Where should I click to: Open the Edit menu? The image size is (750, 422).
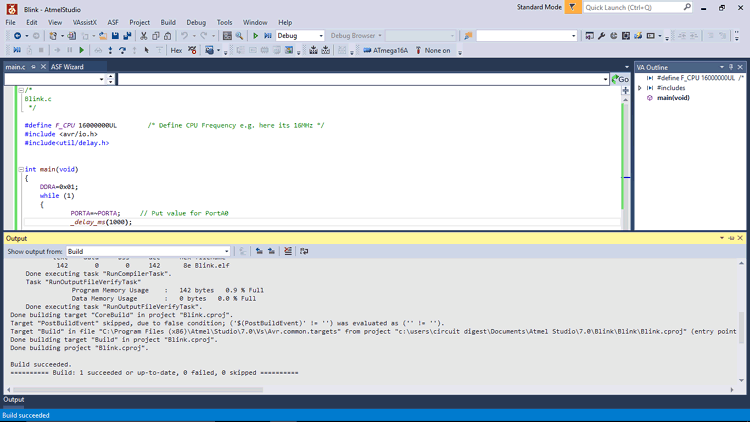(x=32, y=22)
